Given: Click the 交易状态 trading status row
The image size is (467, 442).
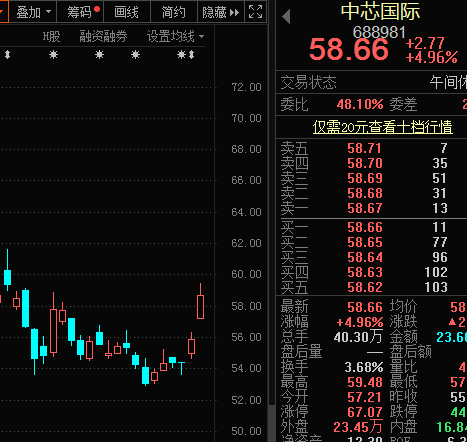Looking at the screenshot, I should click(372, 82).
